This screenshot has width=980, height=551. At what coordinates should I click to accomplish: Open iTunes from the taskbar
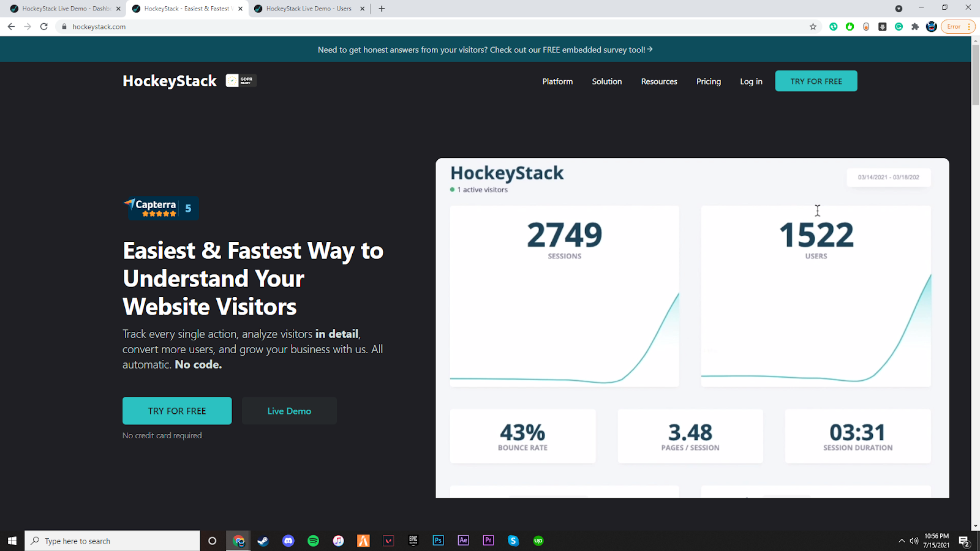pyautogui.click(x=339, y=541)
